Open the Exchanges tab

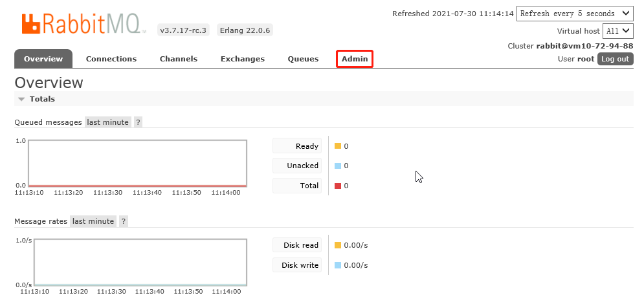(243, 59)
